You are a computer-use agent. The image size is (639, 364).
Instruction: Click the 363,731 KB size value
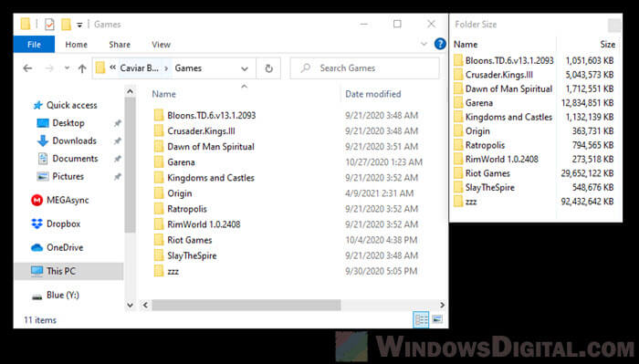pos(592,131)
